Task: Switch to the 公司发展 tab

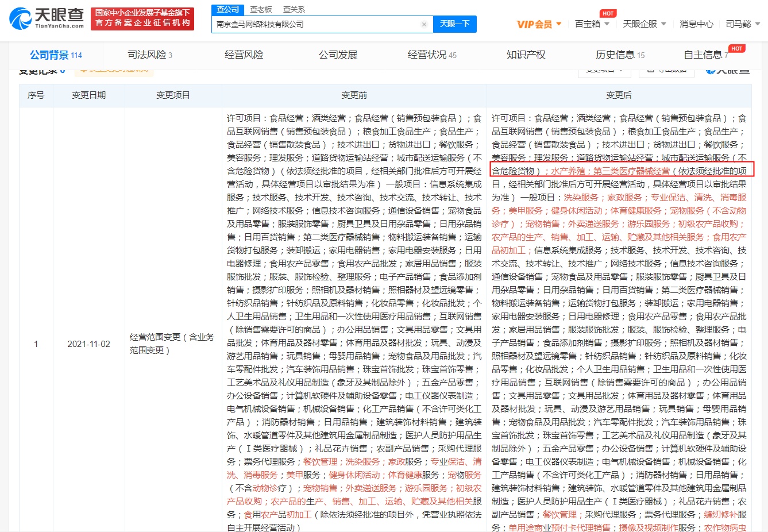Action: click(338, 55)
